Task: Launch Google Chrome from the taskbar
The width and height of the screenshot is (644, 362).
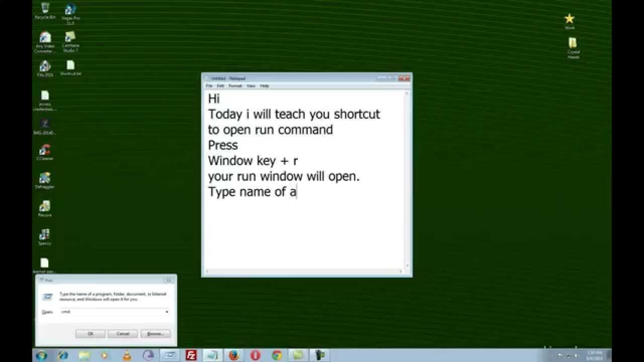Action: point(277,355)
